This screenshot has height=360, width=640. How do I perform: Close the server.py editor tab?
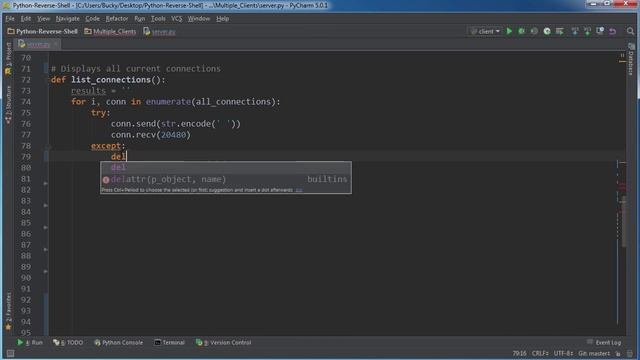[56, 44]
